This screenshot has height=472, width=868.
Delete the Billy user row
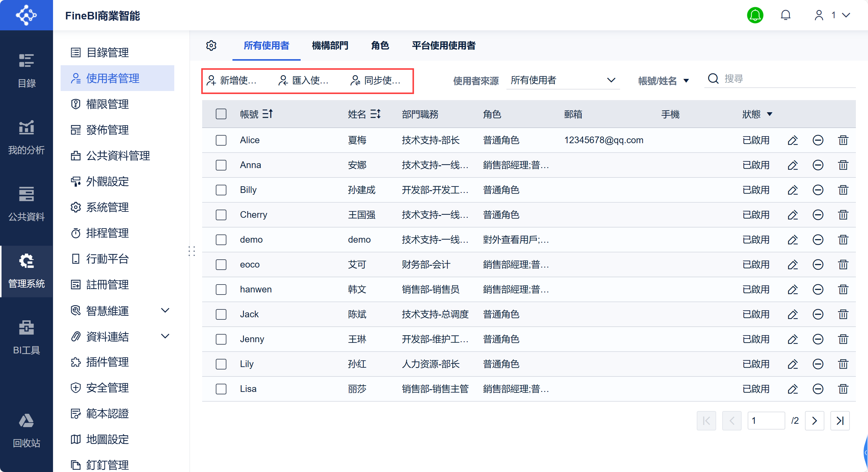click(x=843, y=190)
